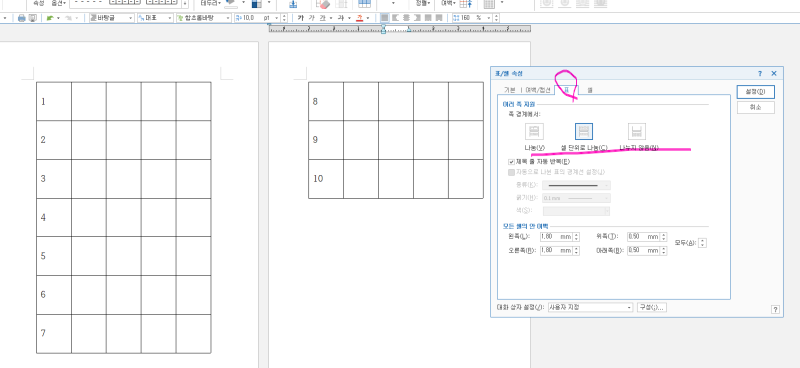
Task: Click the table cell containing 8
Action: (326, 101)
